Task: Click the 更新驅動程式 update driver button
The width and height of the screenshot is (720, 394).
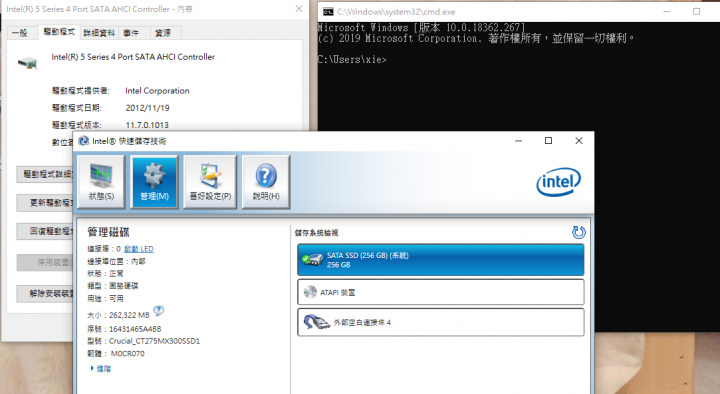Action: 45,203
